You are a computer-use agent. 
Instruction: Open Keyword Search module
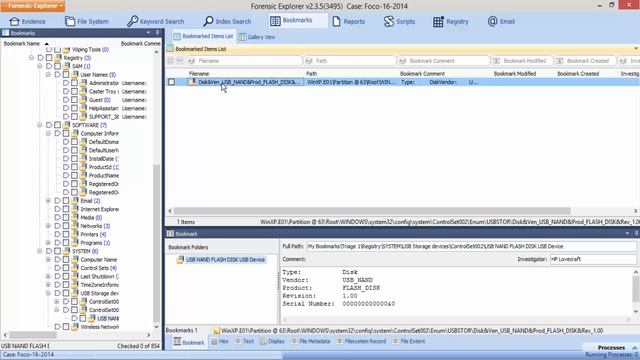click(156, 21)
